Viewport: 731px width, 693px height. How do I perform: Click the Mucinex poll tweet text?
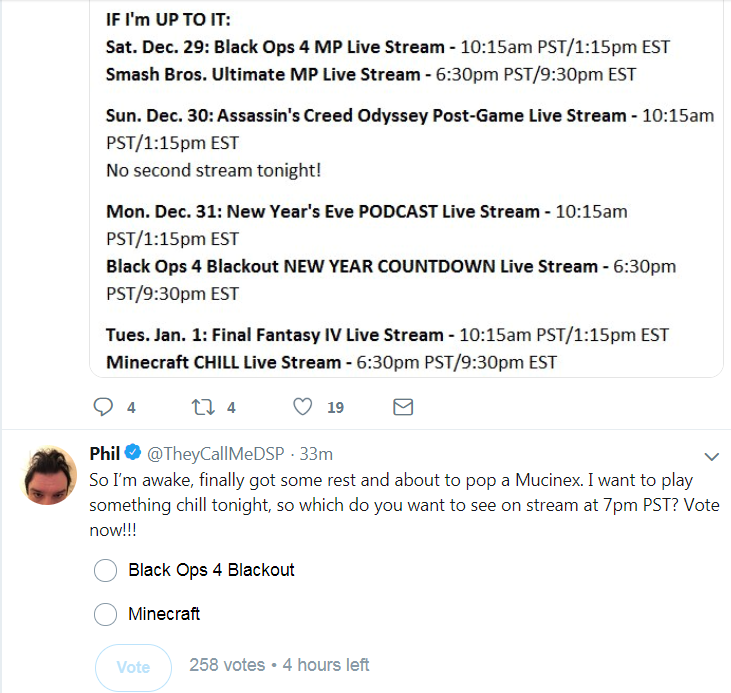[x=404, y=505]
